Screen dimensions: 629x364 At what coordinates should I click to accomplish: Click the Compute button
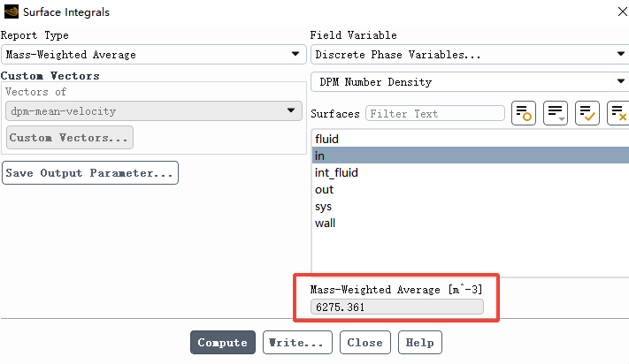click(223, 343)
